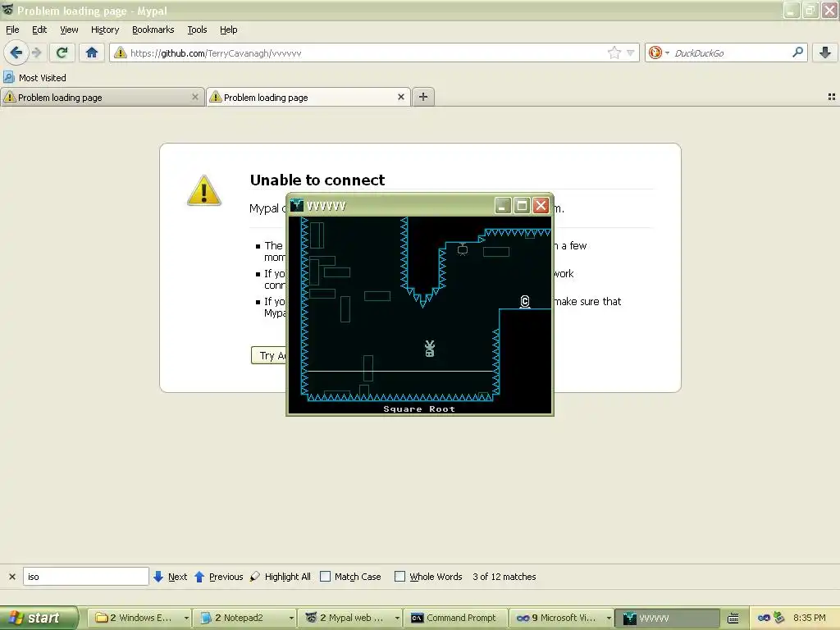
Task: Open the Most Visited bookmarks folder
Action: [34, 78]
